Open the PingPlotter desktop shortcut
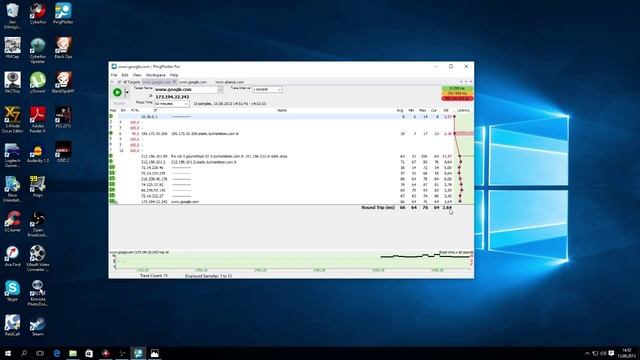 63,13
